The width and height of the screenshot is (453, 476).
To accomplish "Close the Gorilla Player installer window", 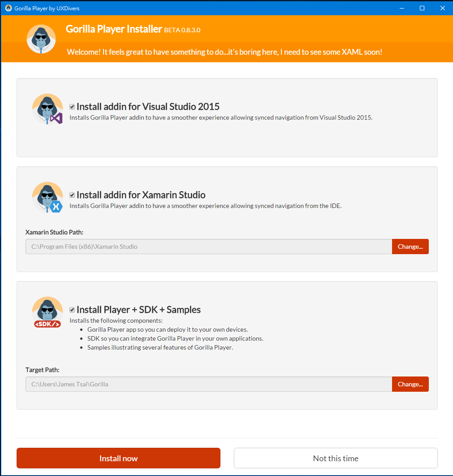I will (x=442, y=8).
